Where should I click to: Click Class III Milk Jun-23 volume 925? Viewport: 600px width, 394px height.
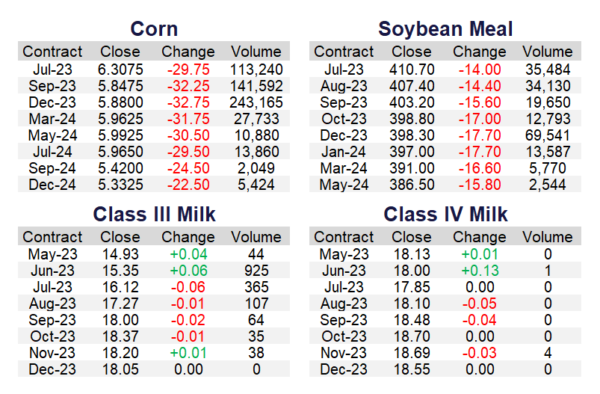pos(256,271)
